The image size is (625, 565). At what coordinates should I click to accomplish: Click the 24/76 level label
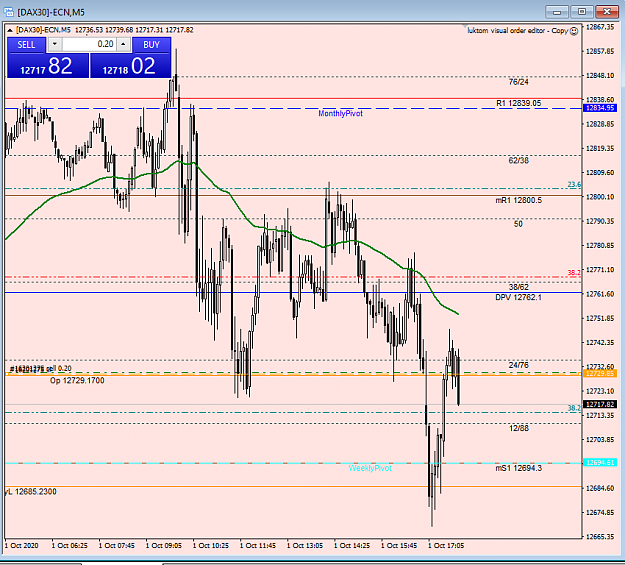[519, 365]
